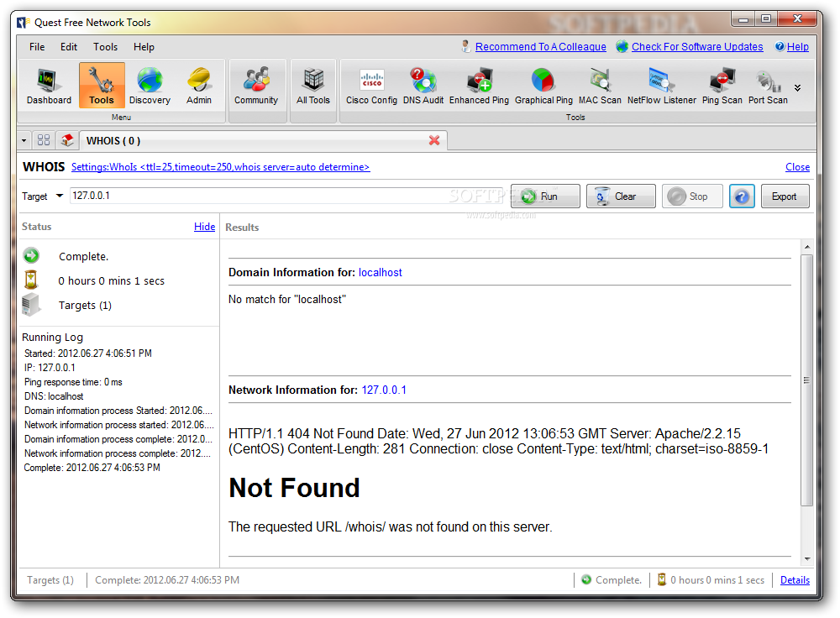840x618 pixels.
Task: Launch the NetFlow Listener tool
Action: 662,85
